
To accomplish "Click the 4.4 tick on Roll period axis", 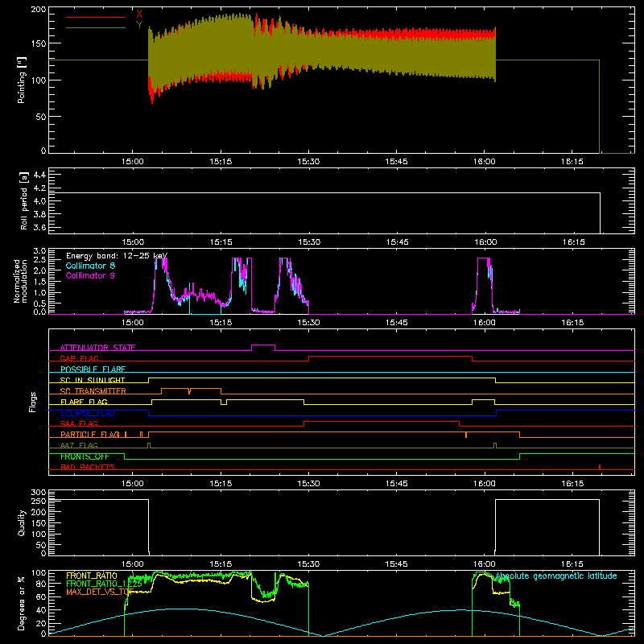I will (39, 175).
